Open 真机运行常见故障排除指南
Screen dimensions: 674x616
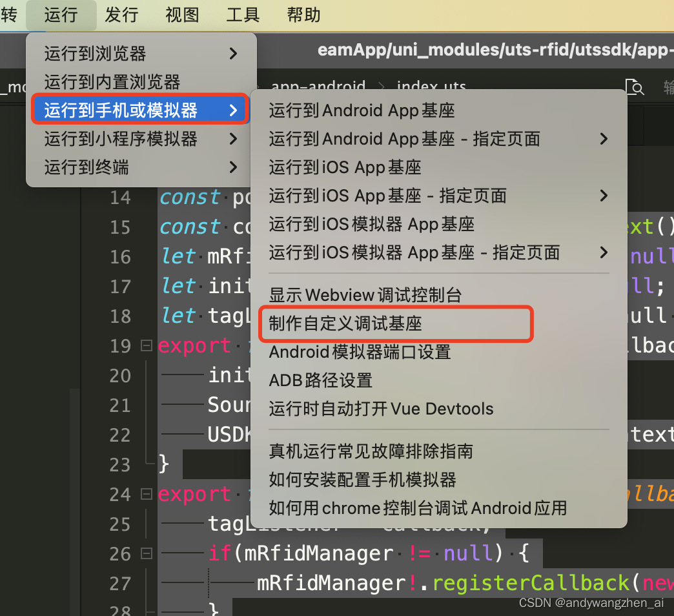tap(438, 451)
